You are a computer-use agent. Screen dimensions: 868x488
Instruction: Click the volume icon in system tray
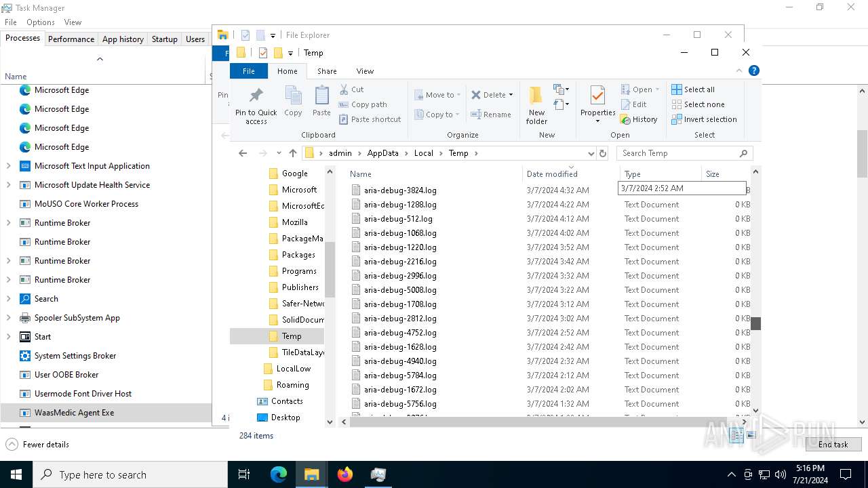click(780, 474)
